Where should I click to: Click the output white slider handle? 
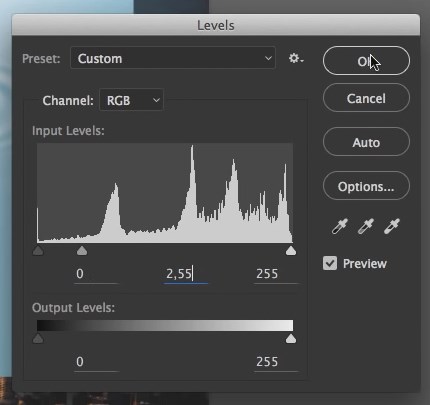[x=291, y=339]
